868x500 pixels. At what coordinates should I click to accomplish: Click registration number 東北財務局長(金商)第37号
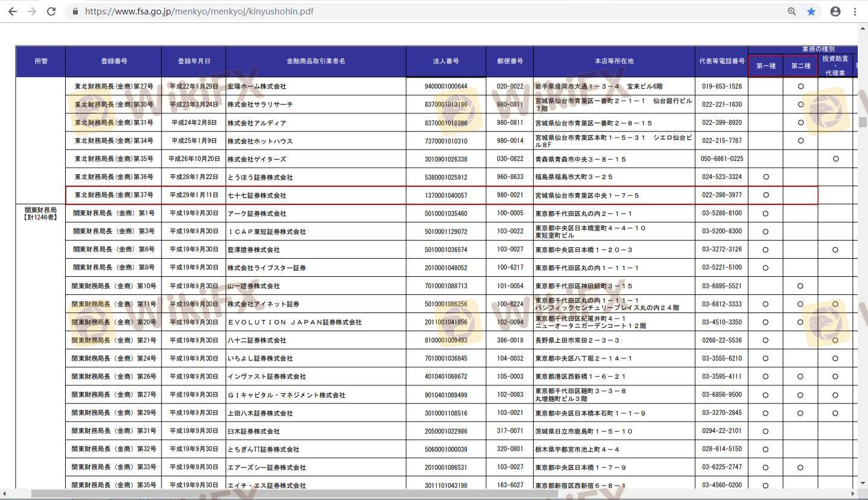pos(114,195)
